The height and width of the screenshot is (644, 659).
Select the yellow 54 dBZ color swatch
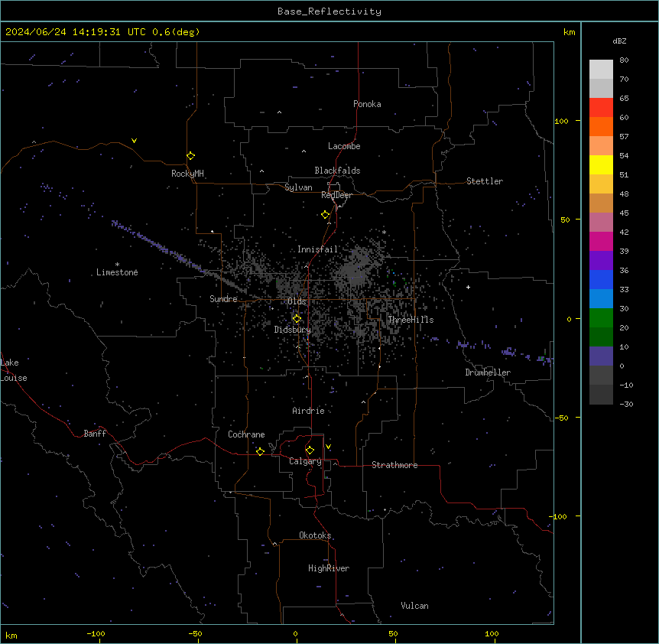[601, 164]
